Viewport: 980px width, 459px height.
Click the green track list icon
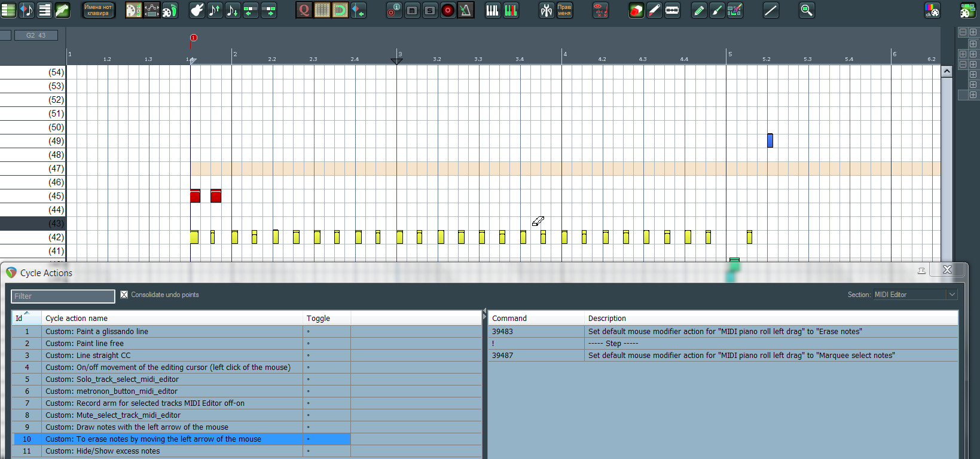(8, 10)
